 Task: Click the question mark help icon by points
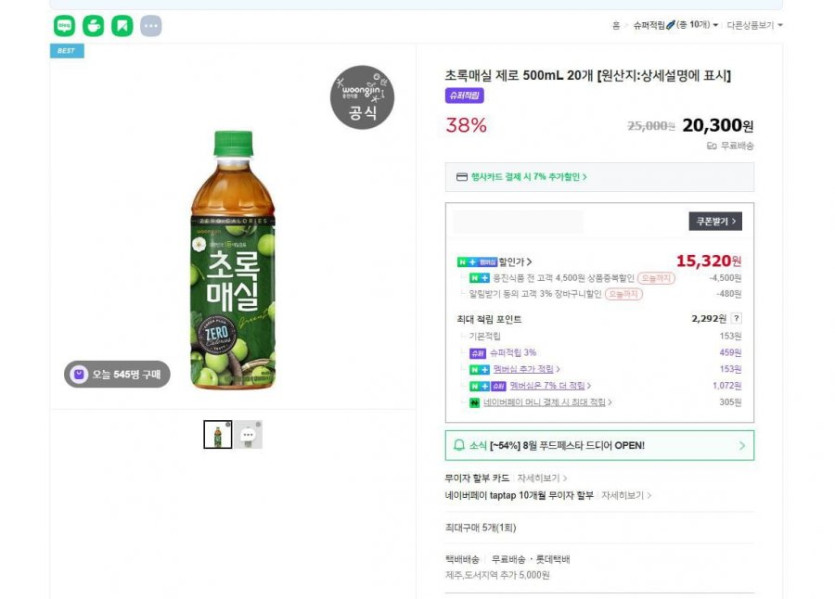[x=736, y=319]
